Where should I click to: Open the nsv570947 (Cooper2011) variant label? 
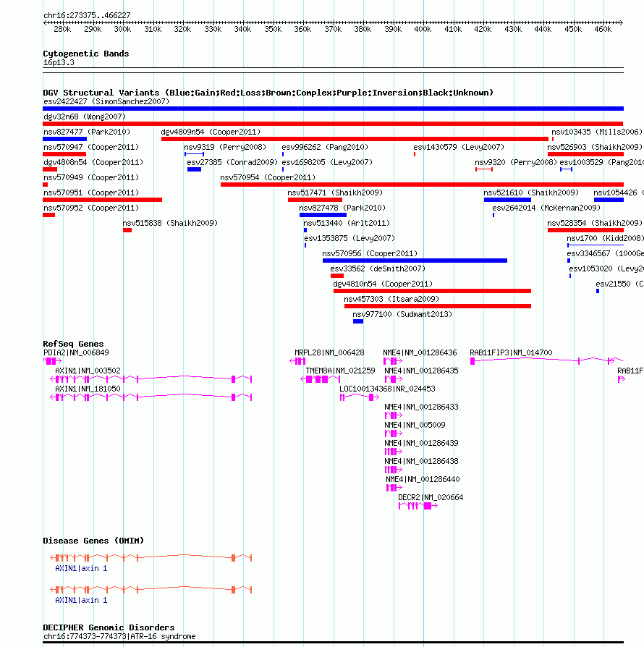(x=91, y=148)
